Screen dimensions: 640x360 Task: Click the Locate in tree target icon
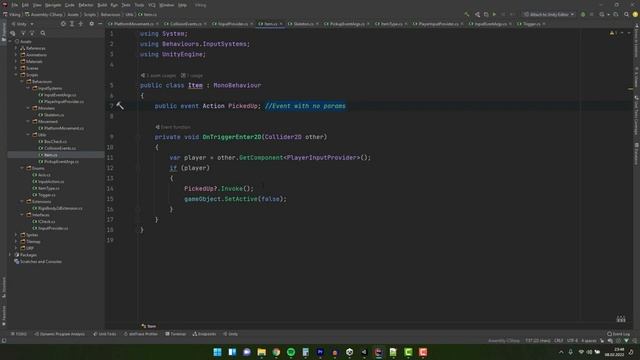[x=63, y=24]
